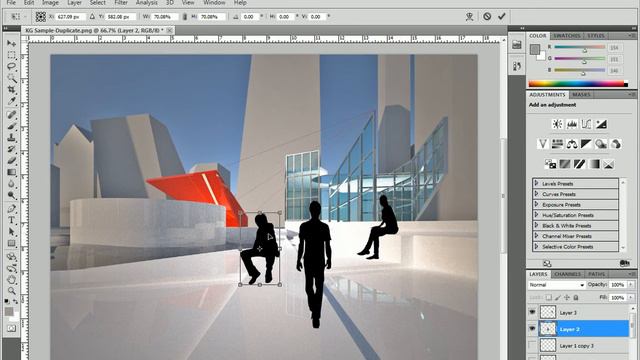This screenshot has height=360, width=640.
Task: Select the Move tool
Action: point(11,43)
